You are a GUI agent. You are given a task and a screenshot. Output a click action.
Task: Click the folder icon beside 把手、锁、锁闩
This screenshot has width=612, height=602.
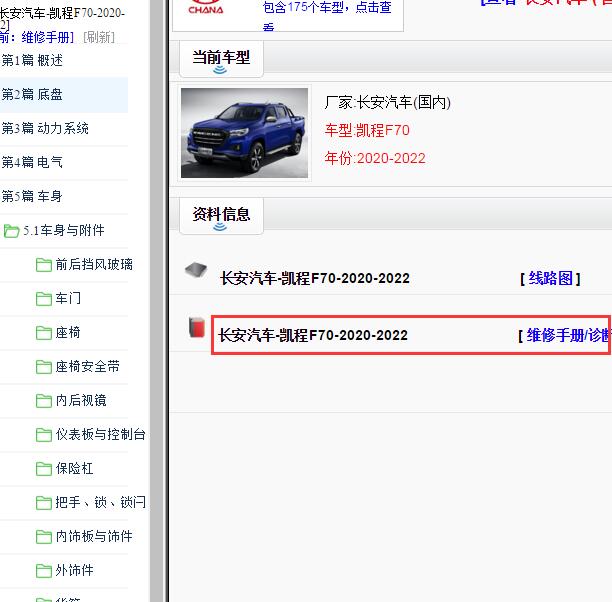[43, 502]
